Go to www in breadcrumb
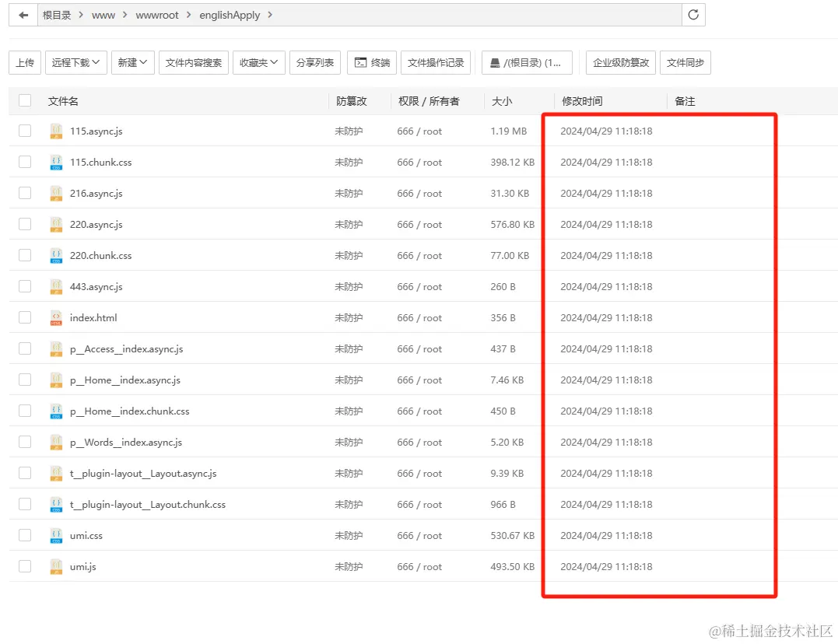The width and height of the screenshot is (838, 644). pyautogui.click(x=103, y=15)
